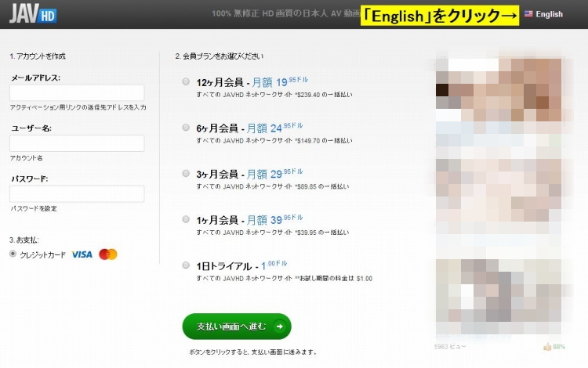Click the VISA logo
Screen dimensions: 588x368
82,254
